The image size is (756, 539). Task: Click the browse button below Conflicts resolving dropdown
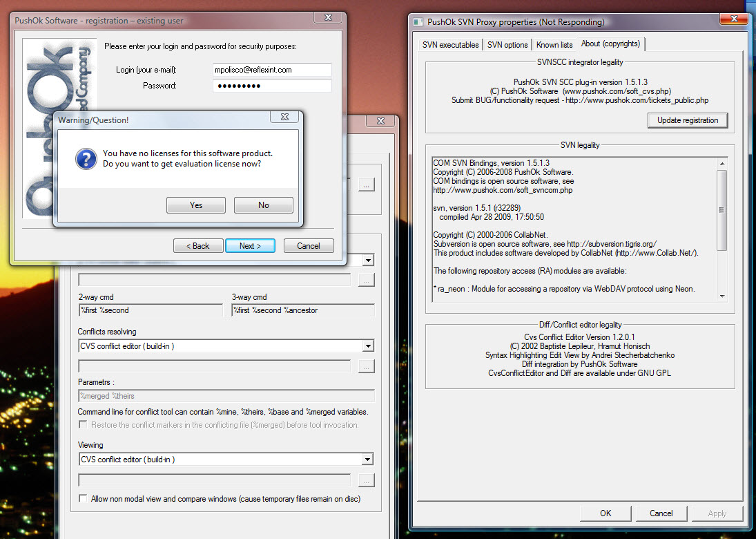coord(367,366)
